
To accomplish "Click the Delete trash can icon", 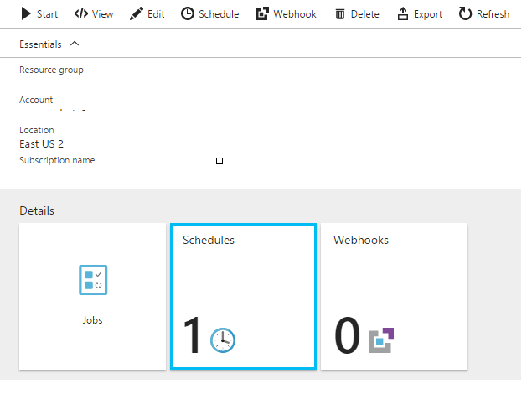I will (340, 14).
